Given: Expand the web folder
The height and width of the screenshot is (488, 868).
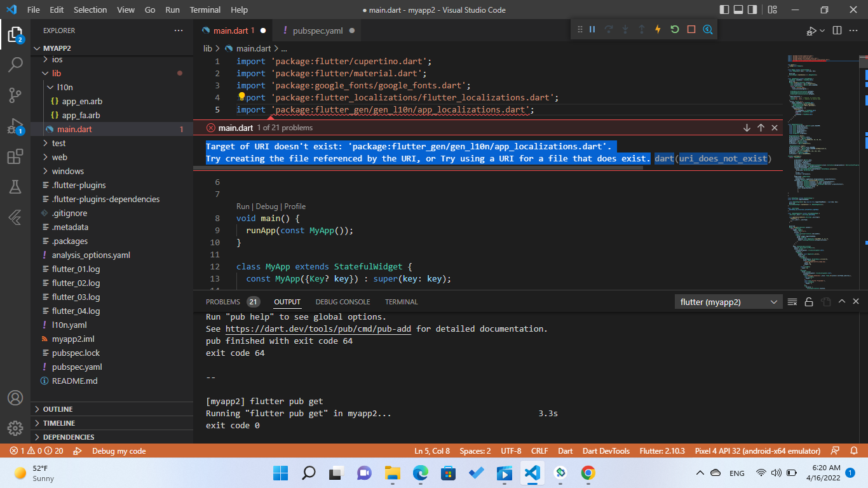Looking at the screenshot, I should [x=112, y=157].
